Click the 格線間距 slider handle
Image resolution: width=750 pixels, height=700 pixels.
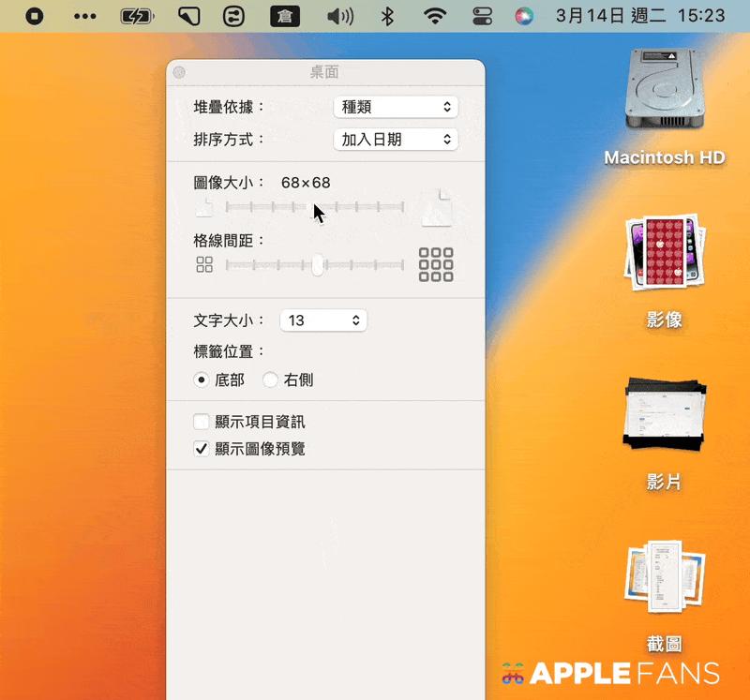317,265
